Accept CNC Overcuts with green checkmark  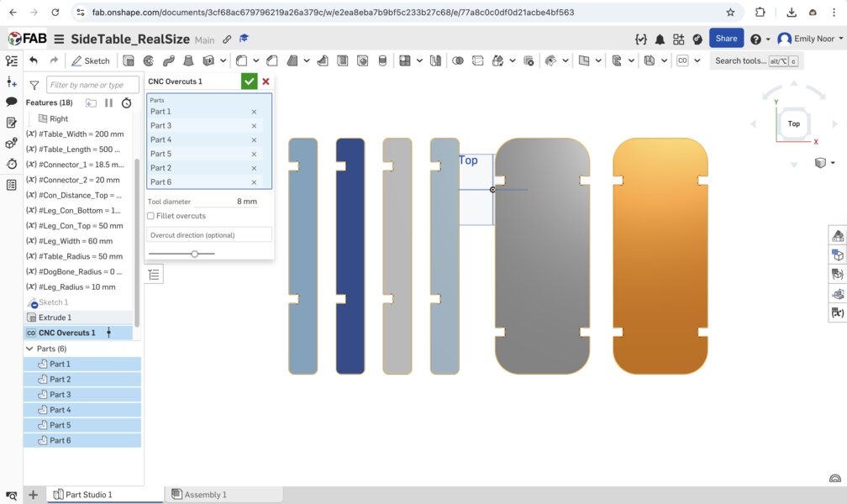click(249, 81)
